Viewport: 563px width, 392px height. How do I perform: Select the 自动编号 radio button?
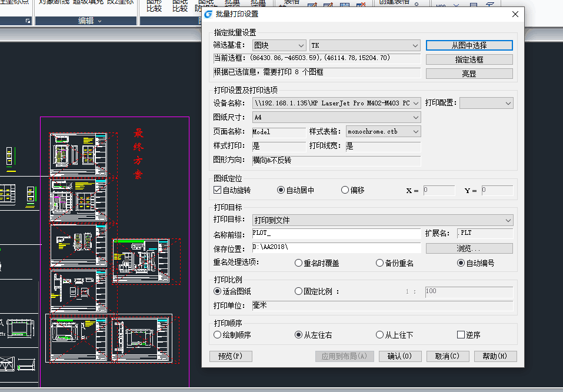click(461, 263)
